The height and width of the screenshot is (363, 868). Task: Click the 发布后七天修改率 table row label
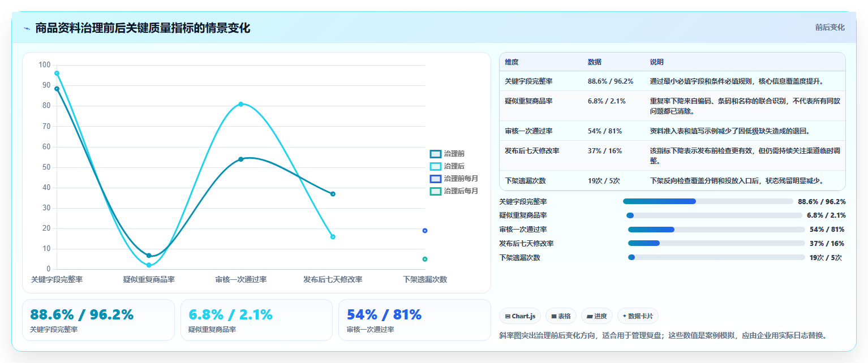pyautogui.click(x=532, y=151)
